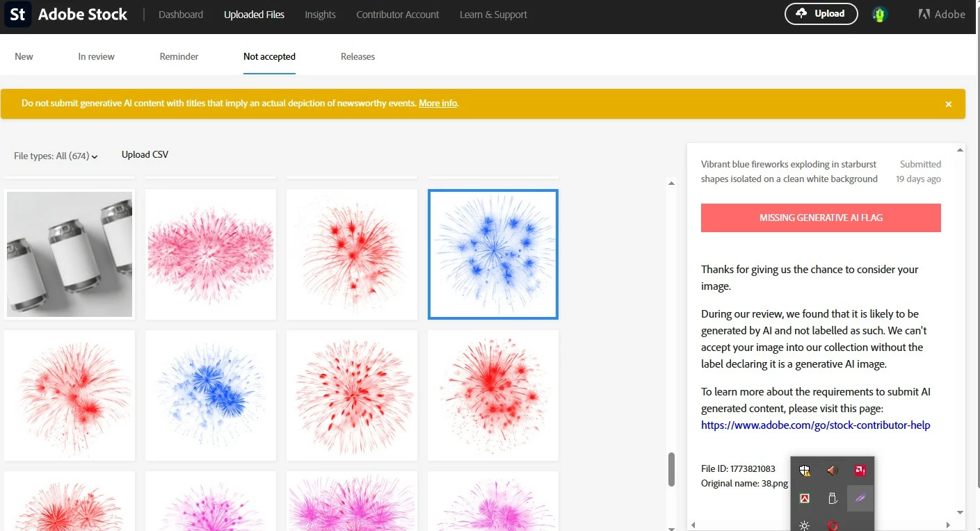Click the Upload button in header
Screen dimensions: 980x531
tap(821, 14)
